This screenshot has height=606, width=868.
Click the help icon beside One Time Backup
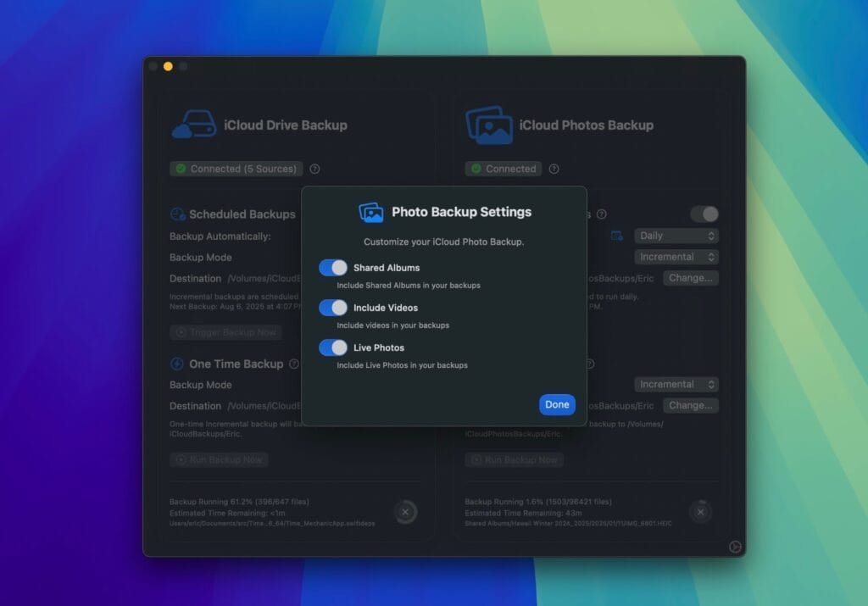point(294,364)
